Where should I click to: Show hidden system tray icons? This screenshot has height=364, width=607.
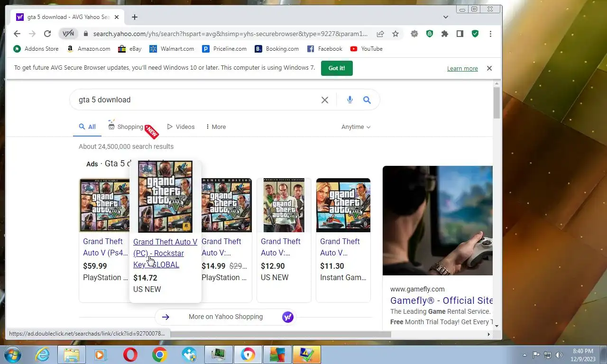pos(524,355)
